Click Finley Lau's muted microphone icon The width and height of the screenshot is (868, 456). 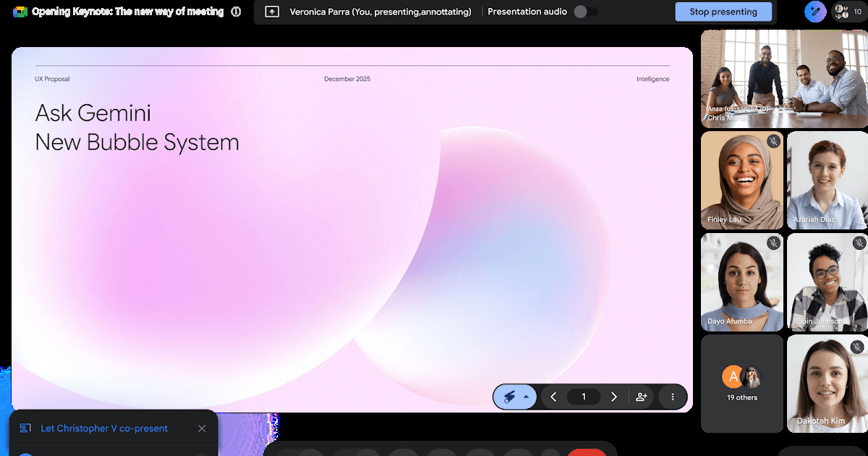coord(773,142)
